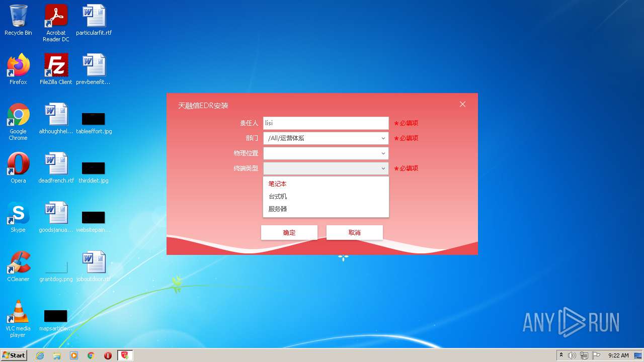Click Show desktop button in tray
644x362 pixels.
click(x=638, y=355)
